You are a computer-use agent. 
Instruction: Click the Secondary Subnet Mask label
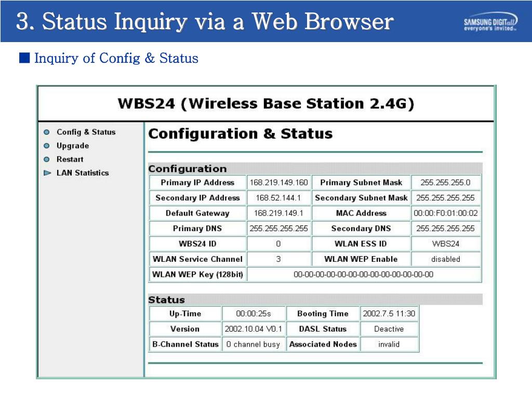[361, 198]
